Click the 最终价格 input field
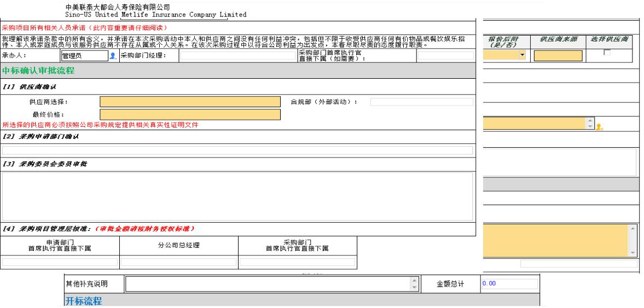 tap(190, 114)
